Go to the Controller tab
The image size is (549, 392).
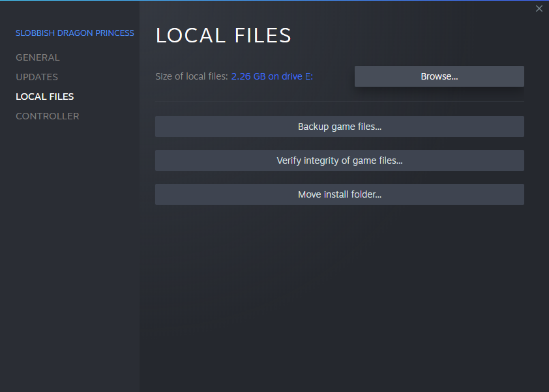click(48, 116)
